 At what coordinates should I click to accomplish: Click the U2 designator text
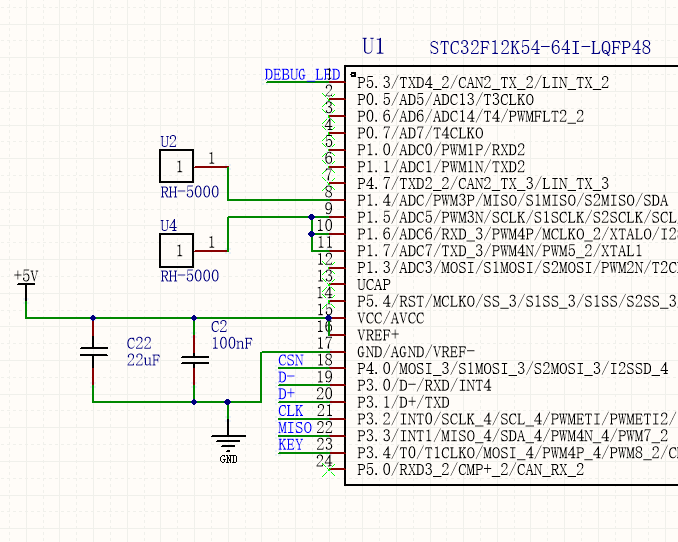(169, 141)
